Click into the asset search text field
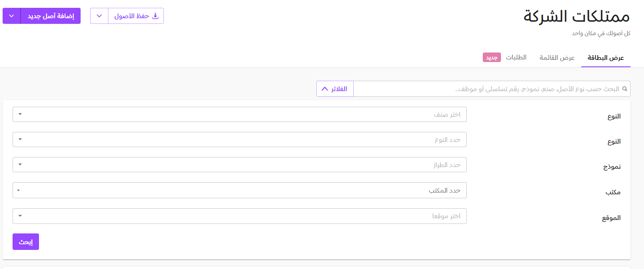 pos(485,89)
